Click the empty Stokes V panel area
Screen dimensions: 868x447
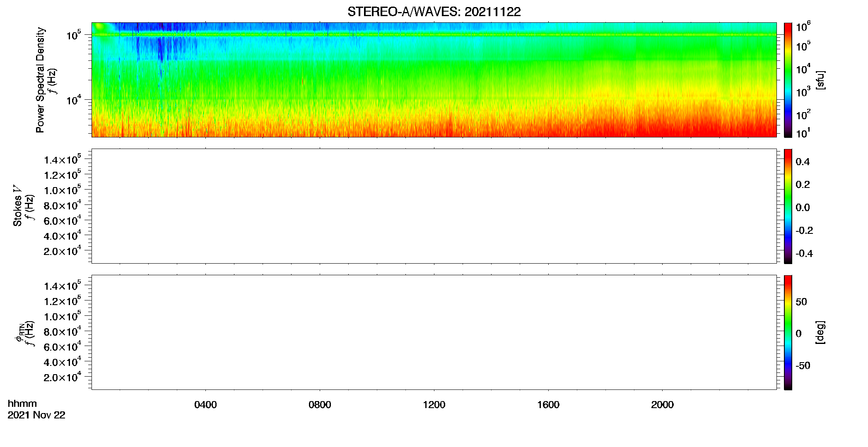434,206
